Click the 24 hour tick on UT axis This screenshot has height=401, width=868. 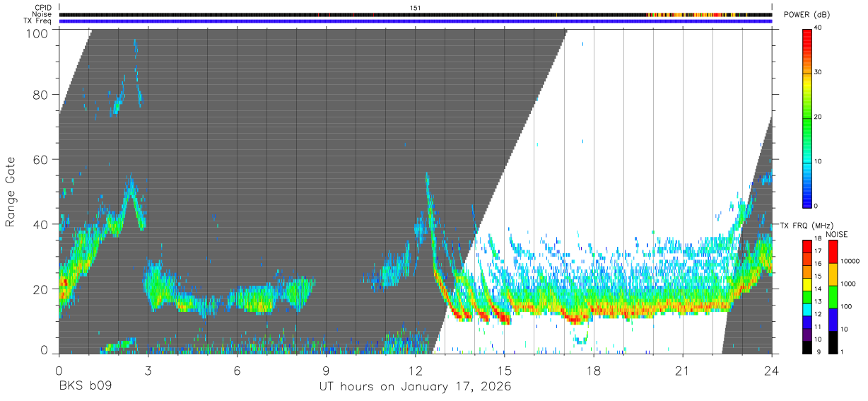tap(772, 369)
